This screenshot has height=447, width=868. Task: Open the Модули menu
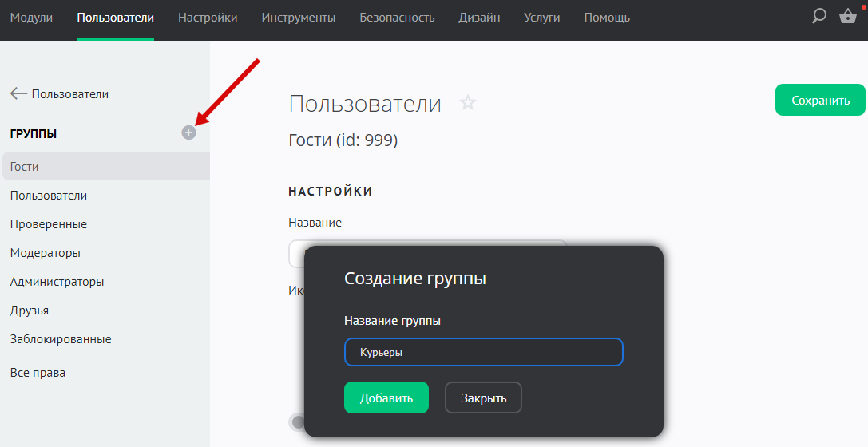31,18
